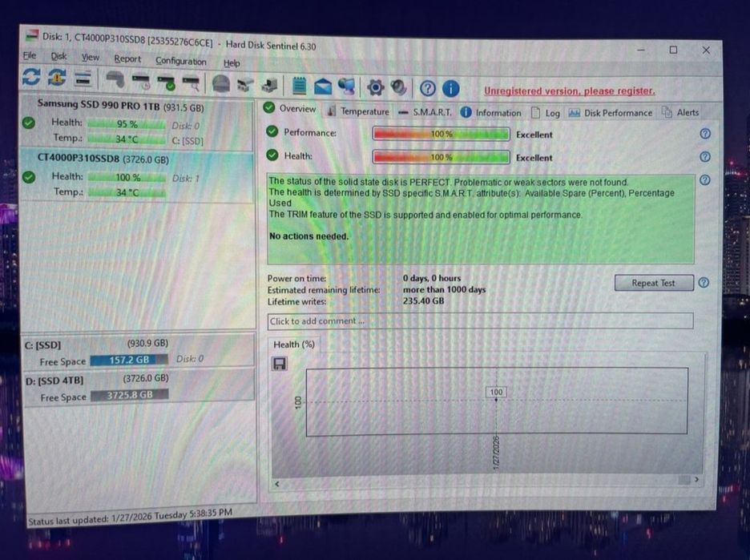Image resolution: width=750 pixels, height=560 pixels.
Task: Click the 'Click to add comment' field
Action: click(480, 321)
